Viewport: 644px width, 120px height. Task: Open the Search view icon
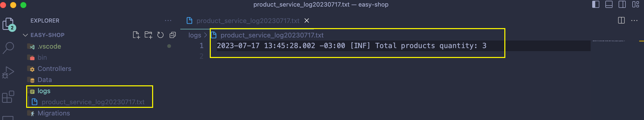pyautogui.click(x=8, y=48)
